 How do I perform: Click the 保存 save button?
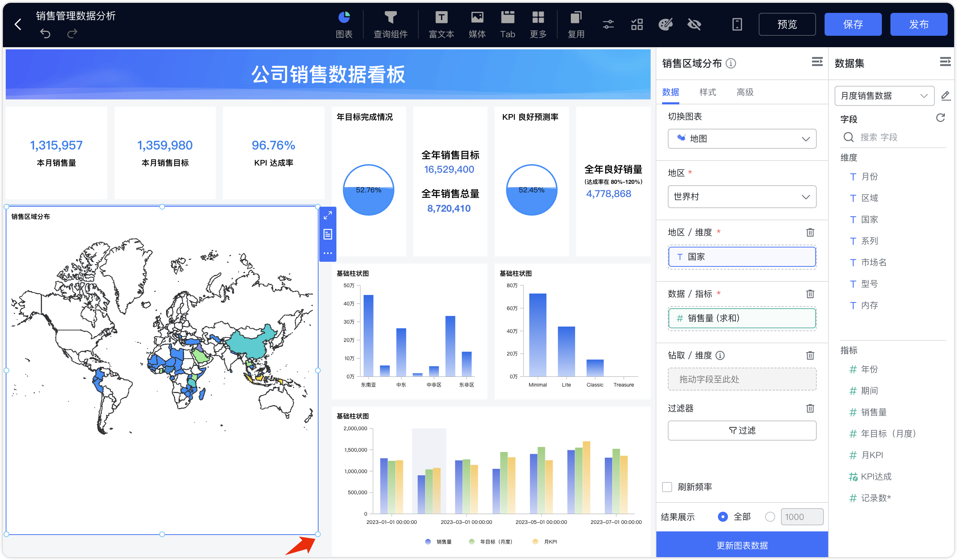[x=853, y=24]
